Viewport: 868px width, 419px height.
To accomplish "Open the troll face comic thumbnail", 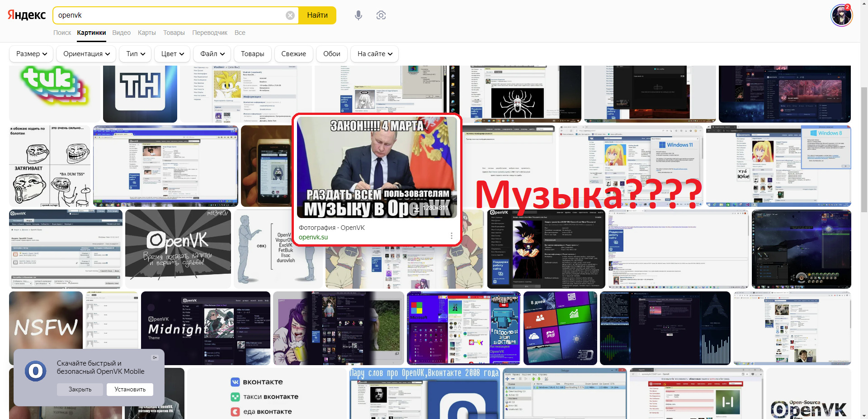I will (50, 166).
